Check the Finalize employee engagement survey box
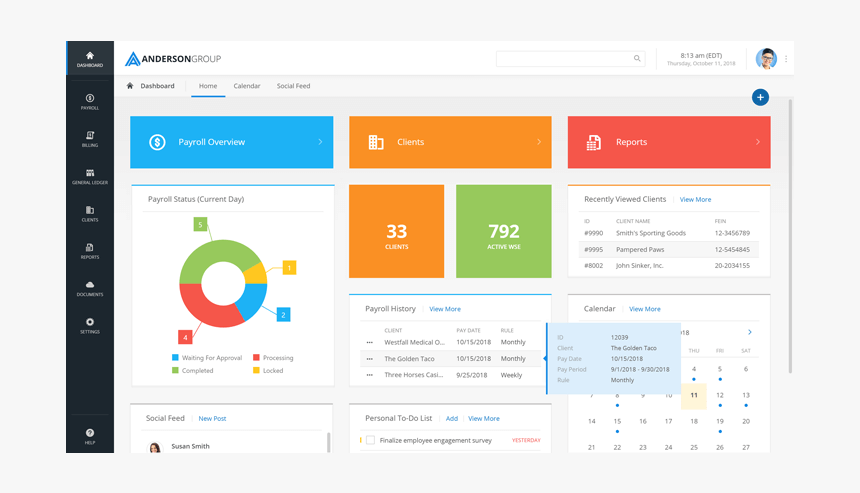Image resolution: width=860 pixels, height=493 pixels. click(x=371, y=440)
